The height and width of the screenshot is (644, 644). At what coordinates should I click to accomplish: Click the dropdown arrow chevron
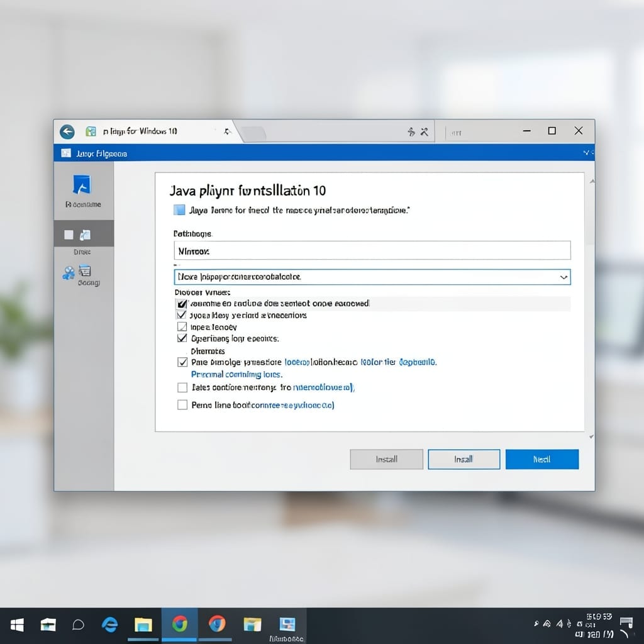coord(563,277)
